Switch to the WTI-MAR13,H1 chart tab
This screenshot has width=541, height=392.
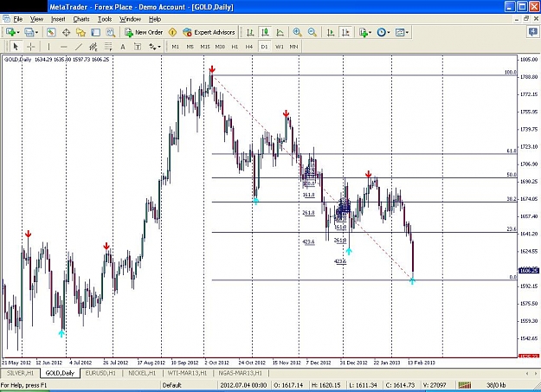click(x=187, y=373)
